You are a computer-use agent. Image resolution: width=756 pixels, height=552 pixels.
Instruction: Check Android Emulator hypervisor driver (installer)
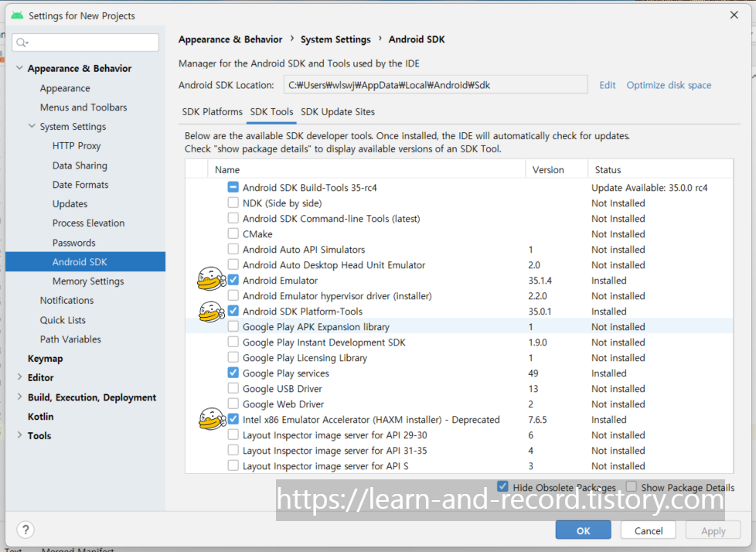click(233, 295)
